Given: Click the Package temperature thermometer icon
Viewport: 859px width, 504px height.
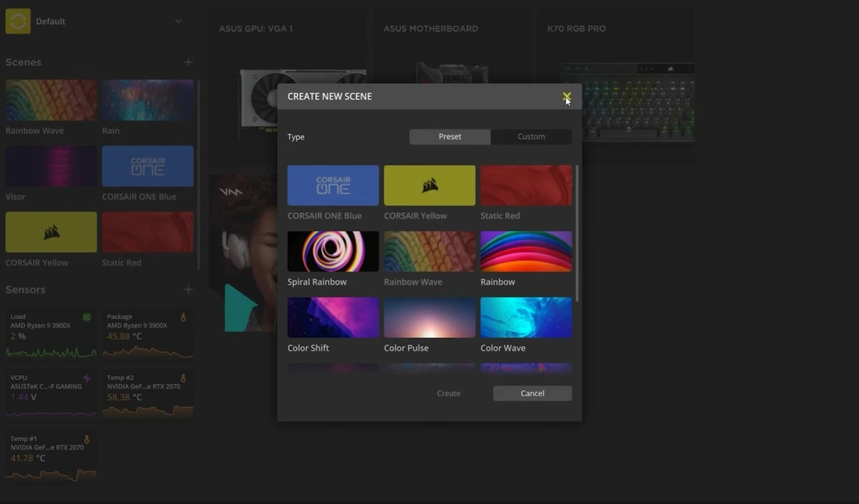Looking at the screenshot, I should coord(183,317).
